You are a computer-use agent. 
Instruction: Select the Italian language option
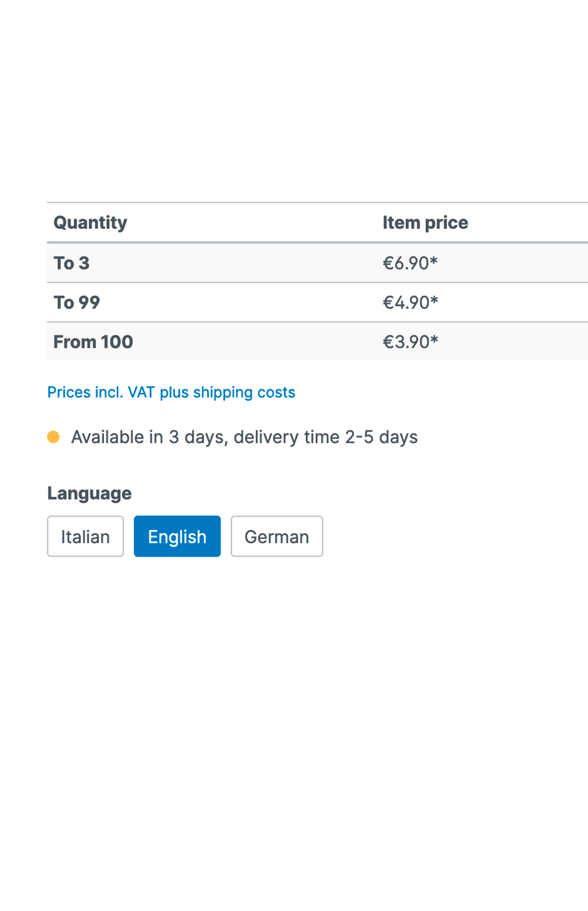pos(85,536)
